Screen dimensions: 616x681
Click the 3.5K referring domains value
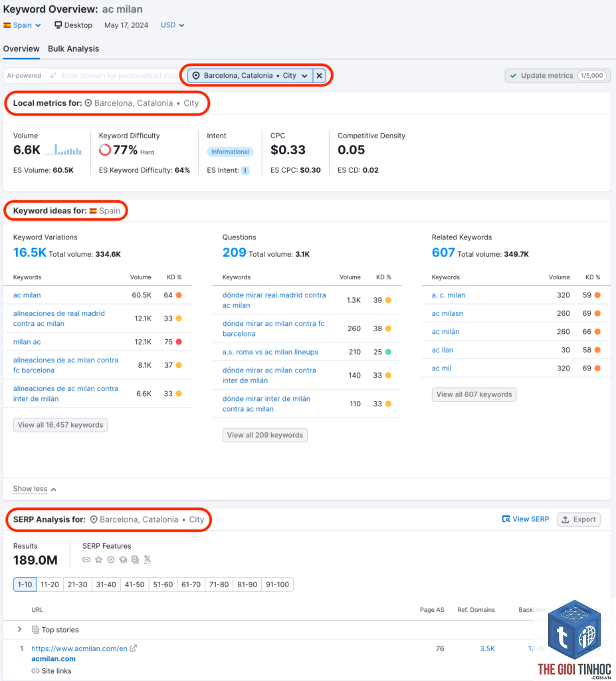click(x=487, y=648)
